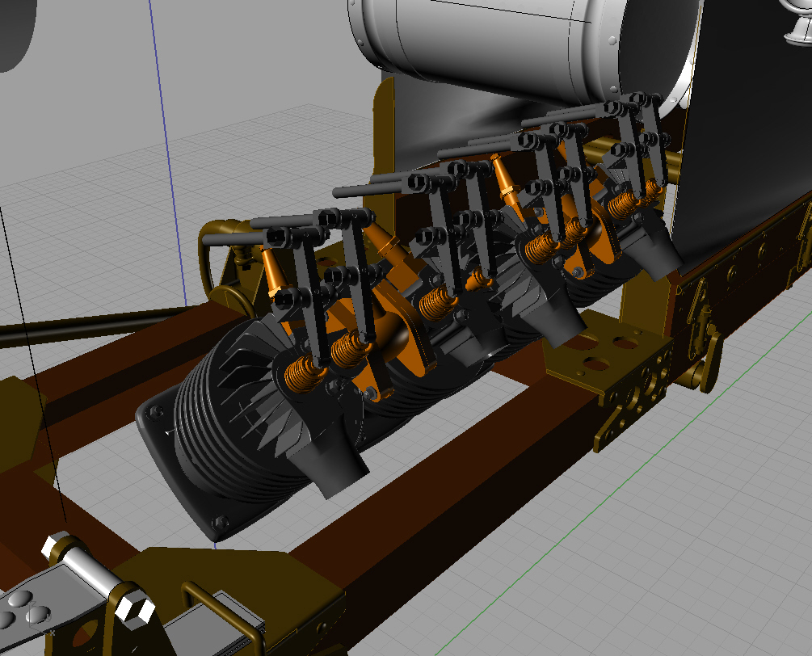
Task: Select the world axes icon in viewport corner
Action: click(41, 619)
